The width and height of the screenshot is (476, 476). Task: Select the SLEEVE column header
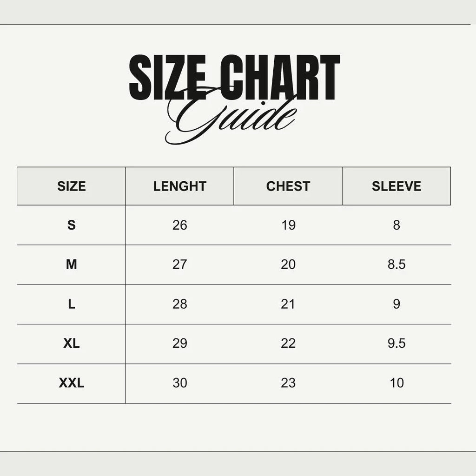pos(397,186)
